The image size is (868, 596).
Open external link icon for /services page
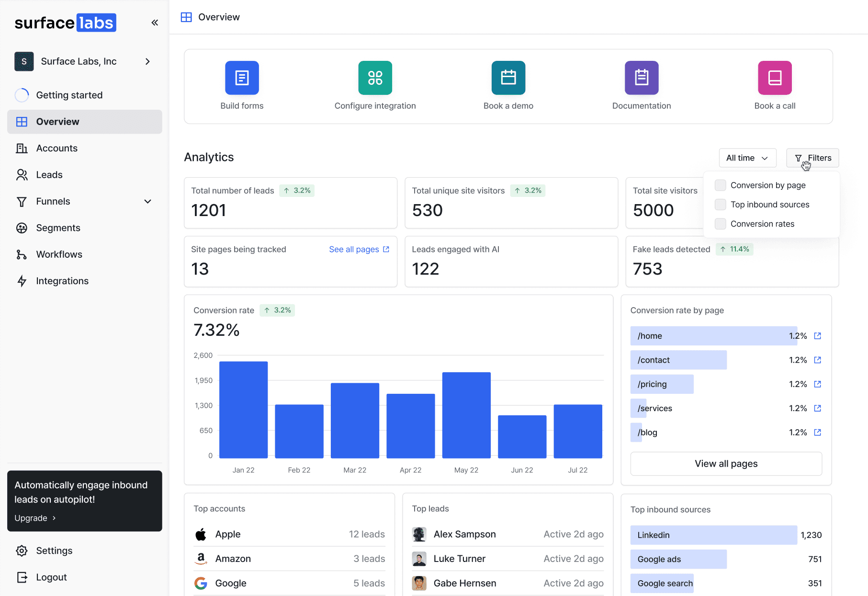(818, 408)
